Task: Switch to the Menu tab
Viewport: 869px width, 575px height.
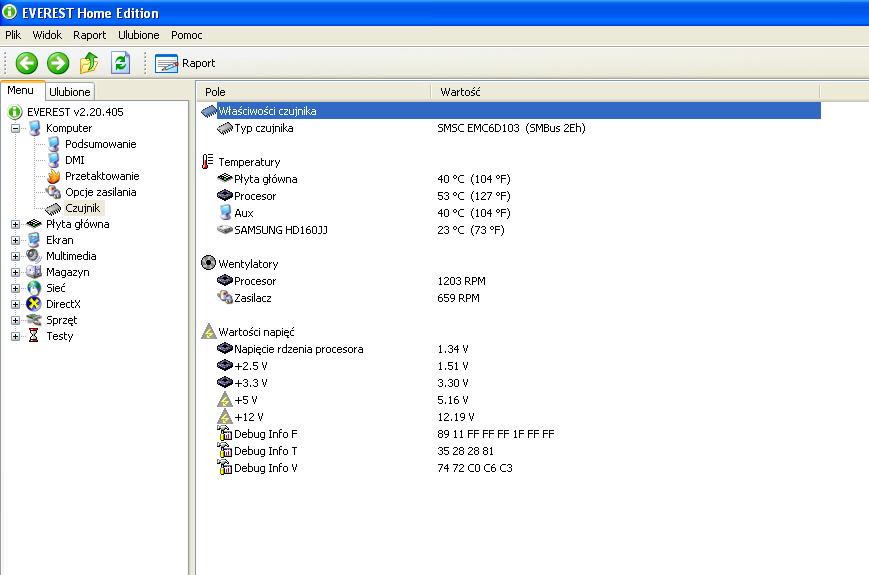Action: click(x=21, y=90)
